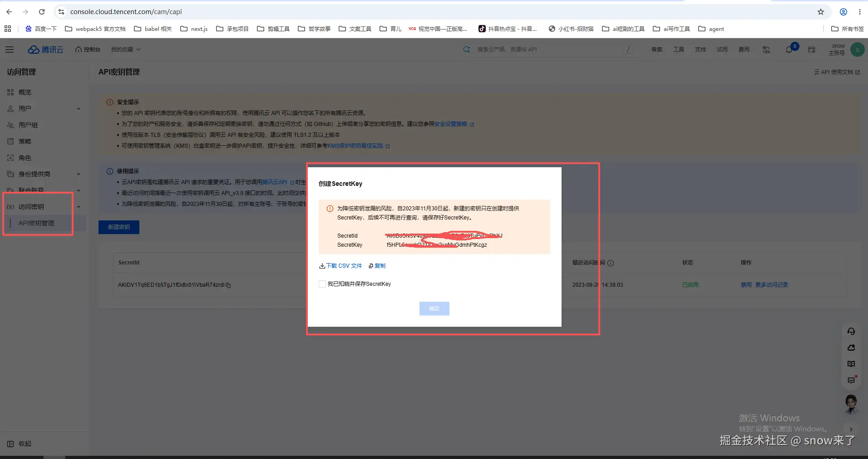Open the agent bookmarks folder
This screenshot has width=868, height=459.
pos(711,29)
